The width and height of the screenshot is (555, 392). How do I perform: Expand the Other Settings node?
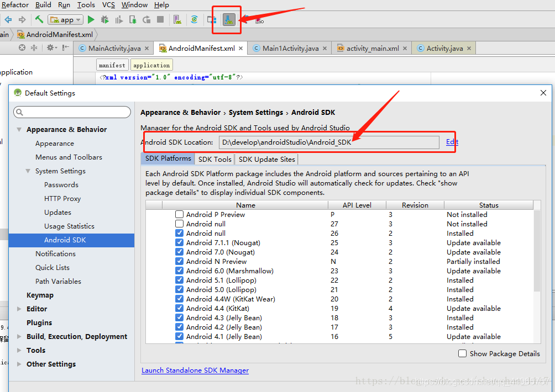(x=19, y=364)
